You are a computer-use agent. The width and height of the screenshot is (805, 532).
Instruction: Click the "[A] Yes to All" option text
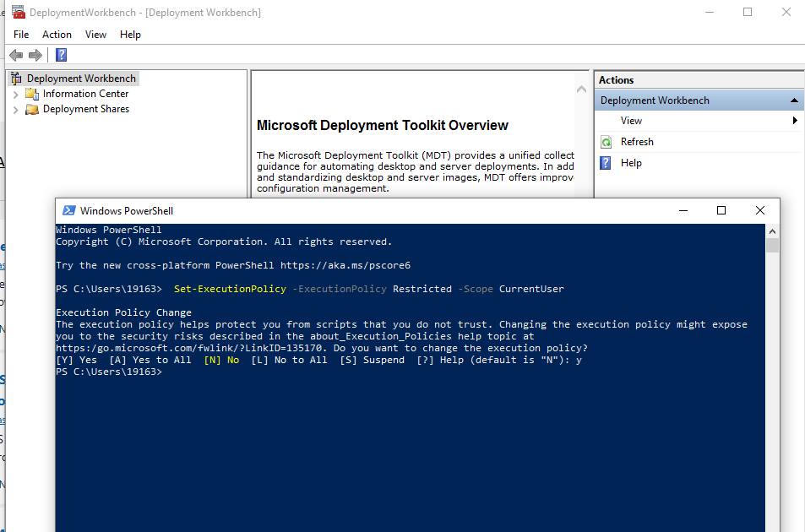pyautogui.click(x=150, y=360)
